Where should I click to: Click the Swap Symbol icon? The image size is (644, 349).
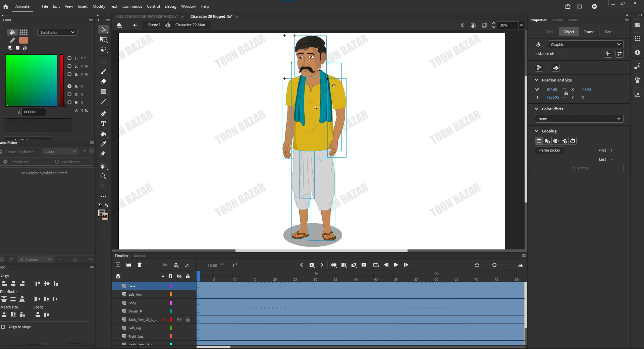620,54
